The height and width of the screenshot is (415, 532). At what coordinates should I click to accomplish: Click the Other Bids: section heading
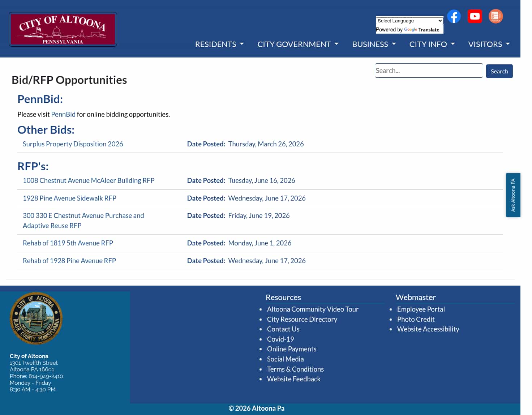click(46, 130)
